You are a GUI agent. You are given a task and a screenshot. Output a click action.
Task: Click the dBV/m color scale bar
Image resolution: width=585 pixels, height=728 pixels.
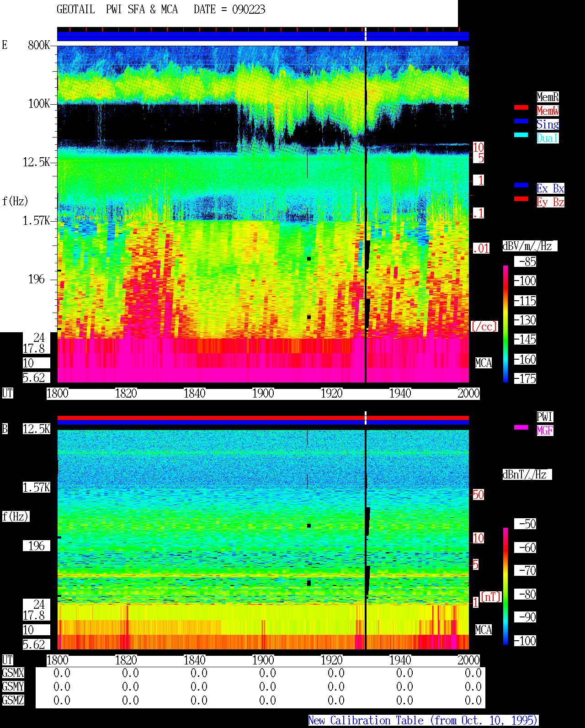(505, 324)
